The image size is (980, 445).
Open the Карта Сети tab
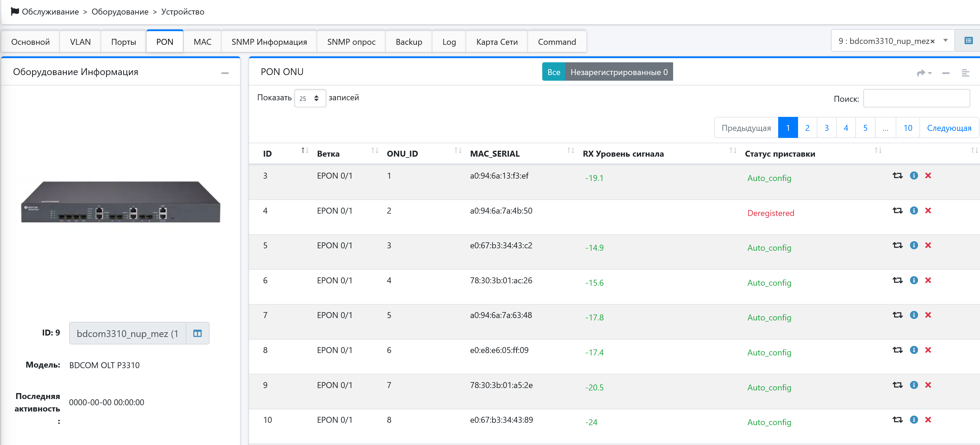(x=497, y=42)
